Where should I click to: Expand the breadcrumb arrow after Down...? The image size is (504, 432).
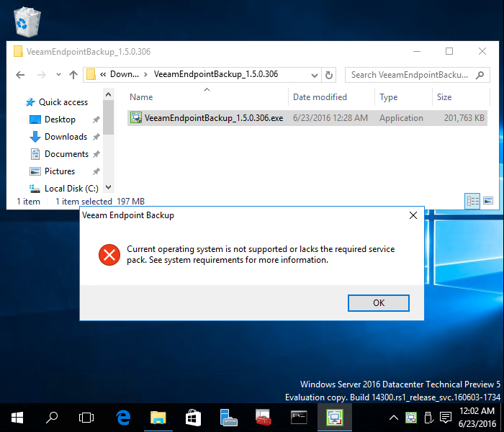coord(146,75)
